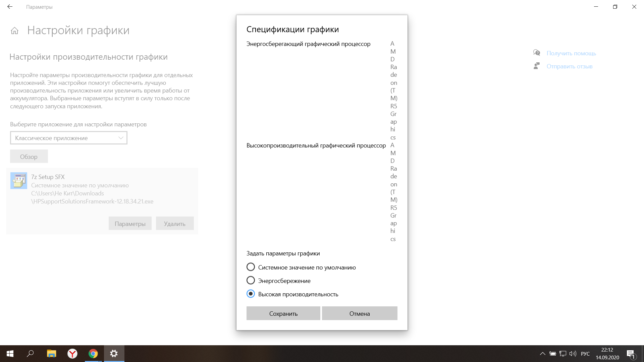The height and width of the screenshot is (362, 644).
Task: Show hidden system tray icons chevron
Action: [542, 354]
